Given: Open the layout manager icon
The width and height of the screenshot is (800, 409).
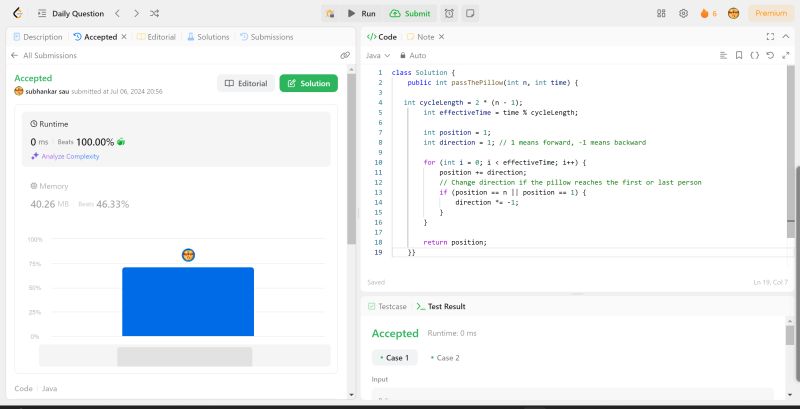Looking at the screenshot, I should [x=661, y=14].
